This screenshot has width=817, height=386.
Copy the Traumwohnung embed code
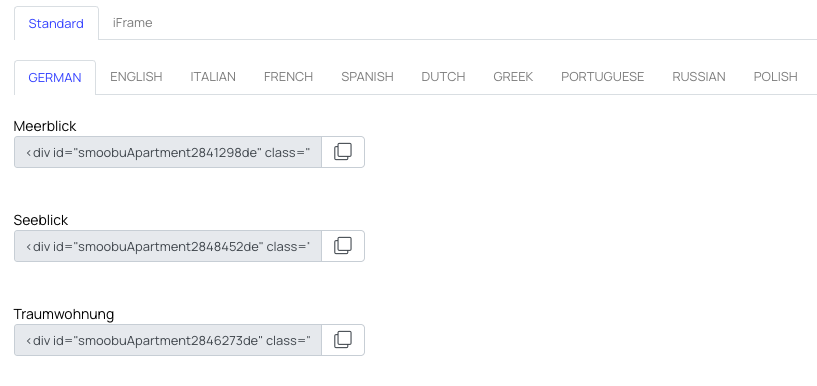click(x=343, y=340)
